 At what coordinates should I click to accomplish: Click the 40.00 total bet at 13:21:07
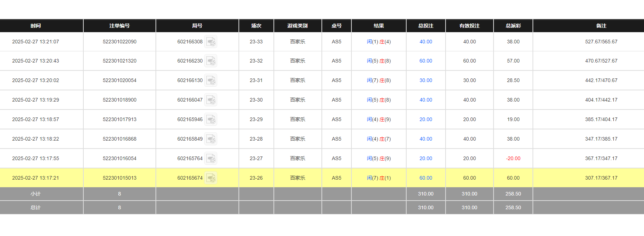point(426,42)
